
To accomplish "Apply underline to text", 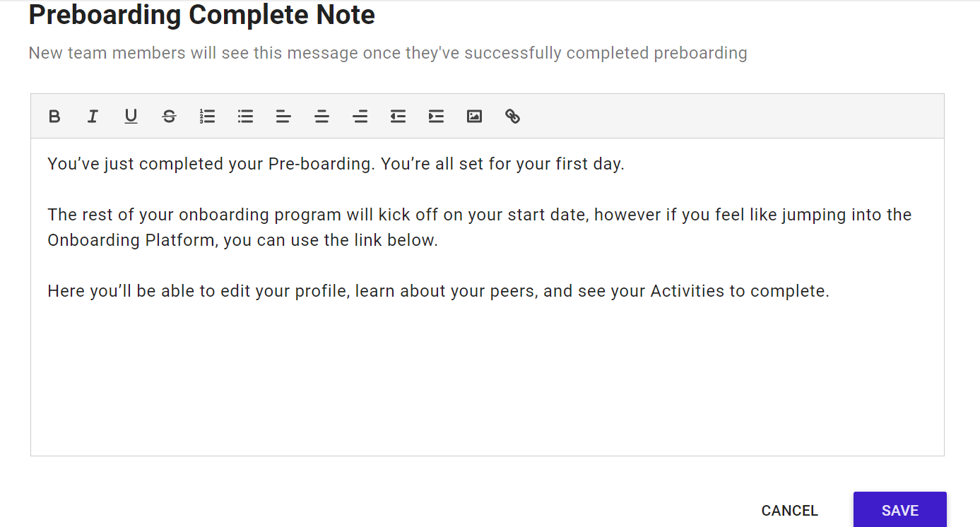I will (131, 117).
